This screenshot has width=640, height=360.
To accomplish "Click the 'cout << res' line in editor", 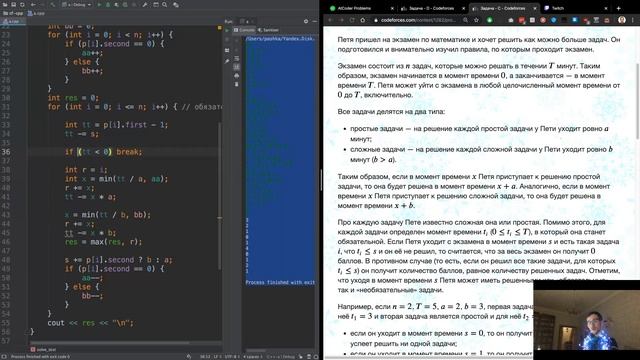I will (x=90, y=323).
